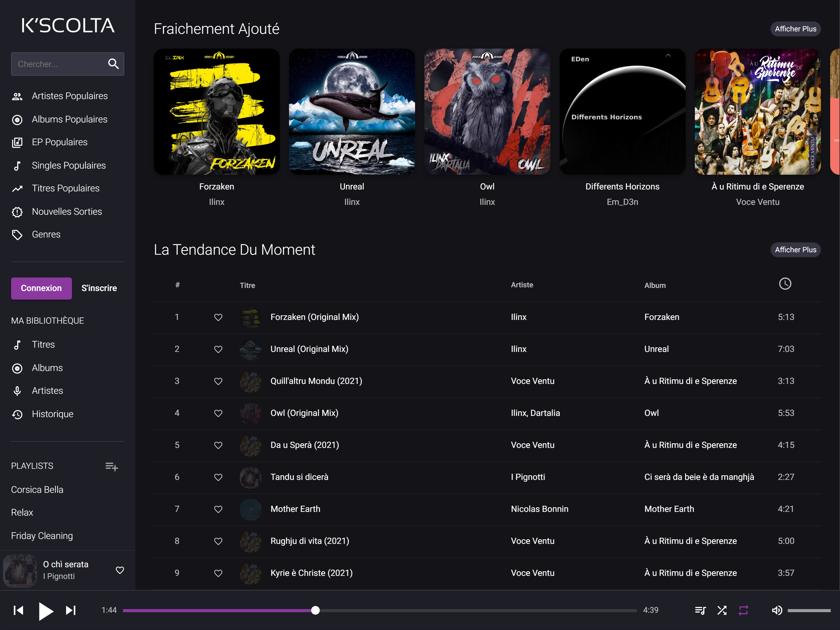The height and width of the screenshot is (630, 840).
Task: Like Quill'altru Mondu (2021) heart
Action: (x=218, y=381)
